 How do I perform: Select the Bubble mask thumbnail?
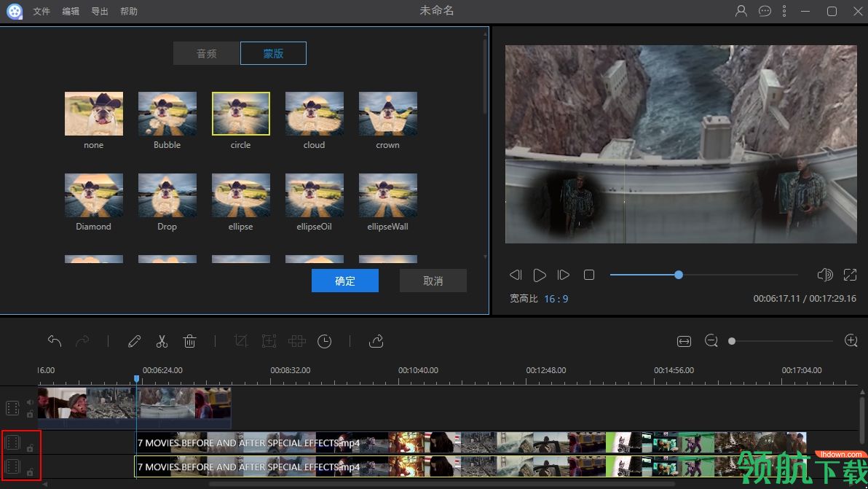tap(167, 114)
